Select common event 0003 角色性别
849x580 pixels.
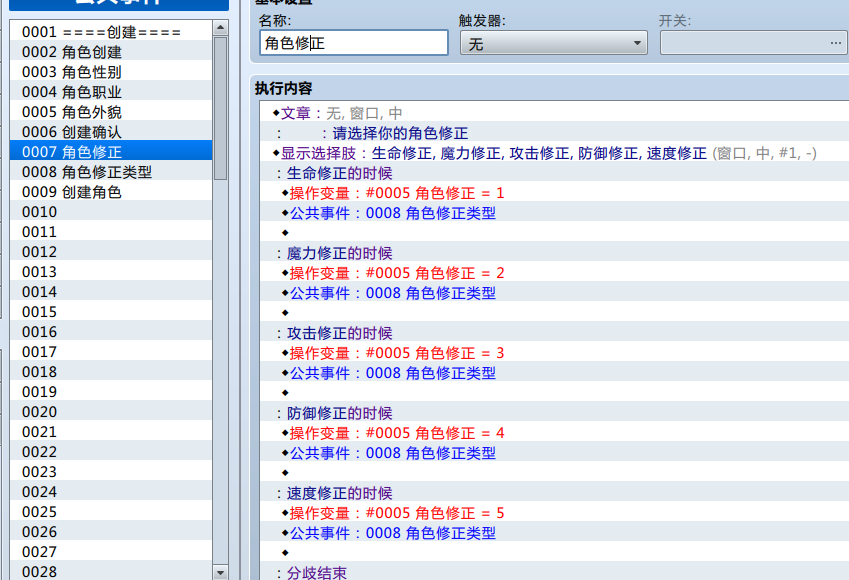111,72
